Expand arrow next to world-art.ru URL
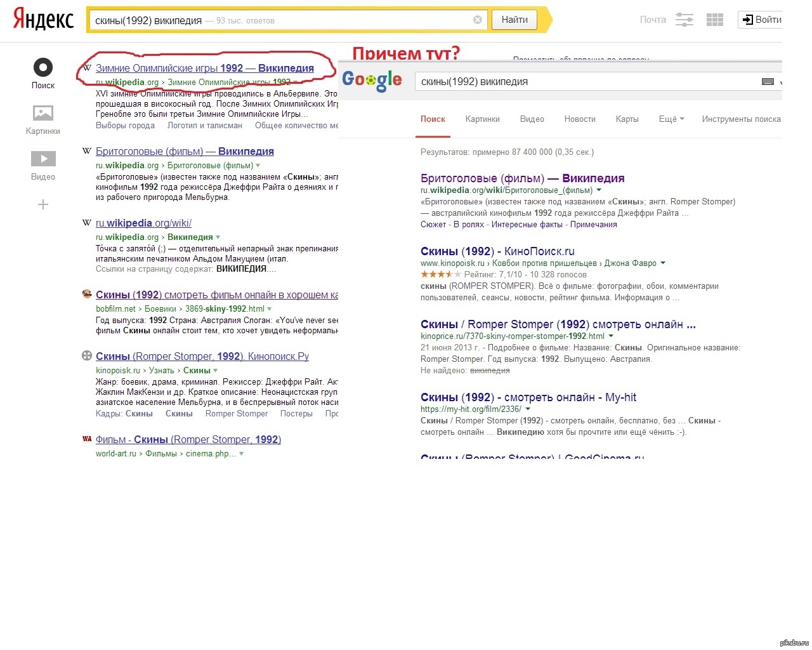Screen dimensions: 812x650 click(x=241, y=454)
